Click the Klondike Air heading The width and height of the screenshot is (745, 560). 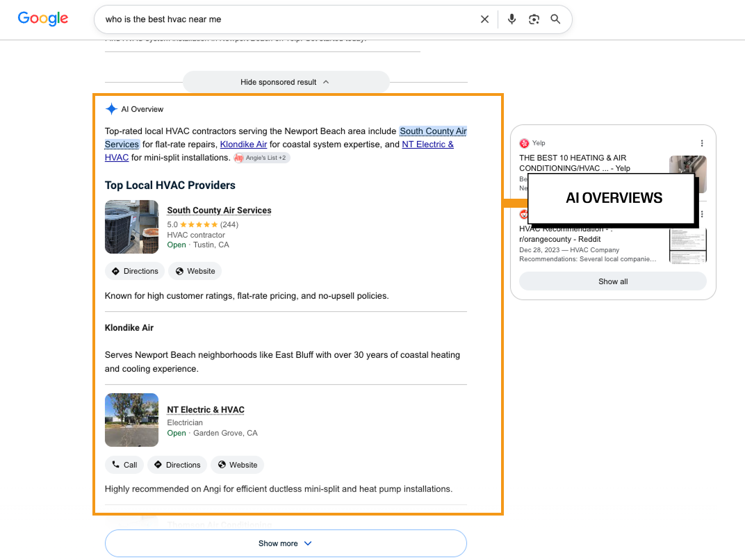tap(129, 328)
